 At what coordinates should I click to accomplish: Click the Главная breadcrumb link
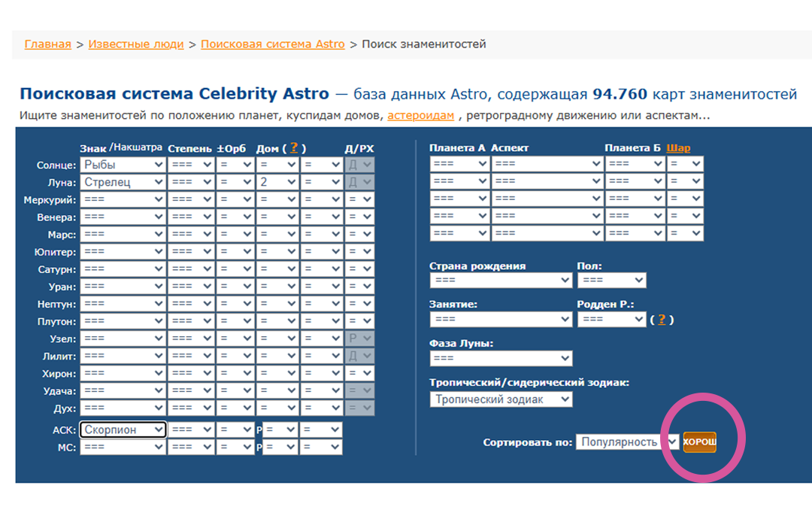pyautogui.click(x=47, y=44)
